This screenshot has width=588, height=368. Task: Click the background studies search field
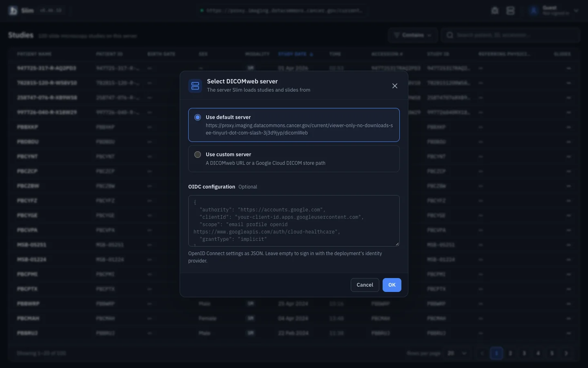510,35
